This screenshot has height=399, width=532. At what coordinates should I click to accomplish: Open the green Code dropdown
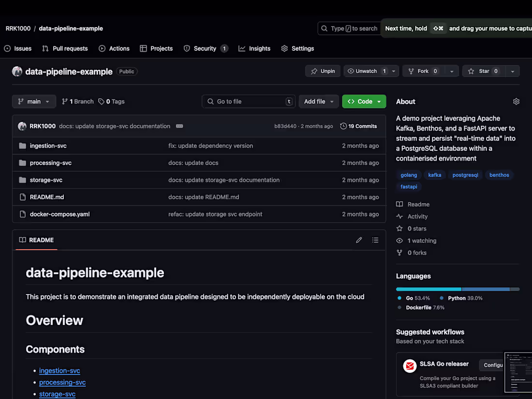[364, 101]
